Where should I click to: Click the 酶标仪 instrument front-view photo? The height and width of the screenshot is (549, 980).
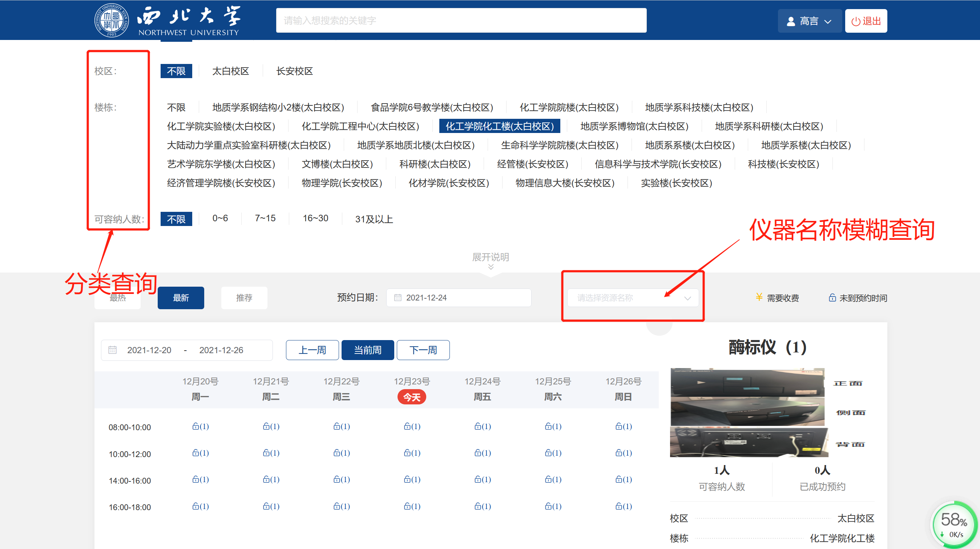(747, 382)
